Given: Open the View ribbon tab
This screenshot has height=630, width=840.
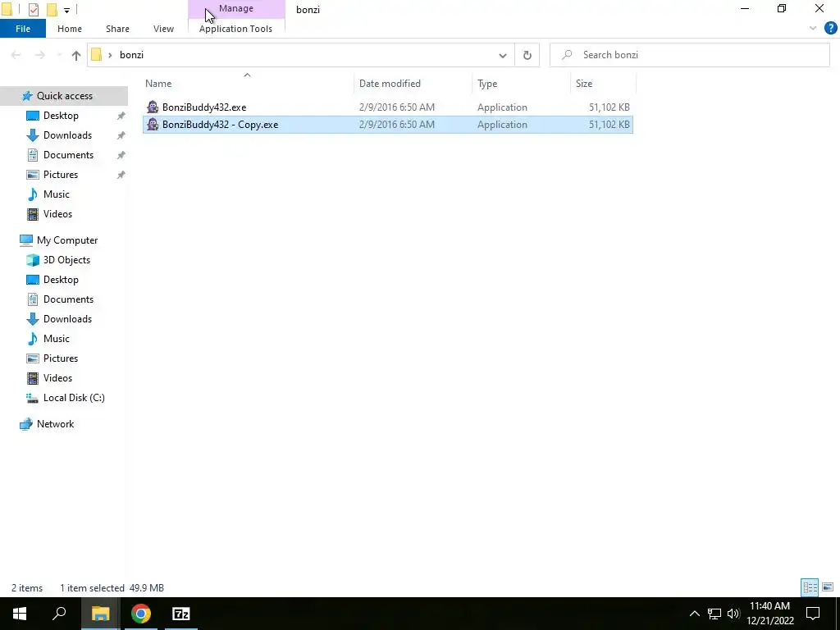Looking at the screenshot, I should click(163, 29).
